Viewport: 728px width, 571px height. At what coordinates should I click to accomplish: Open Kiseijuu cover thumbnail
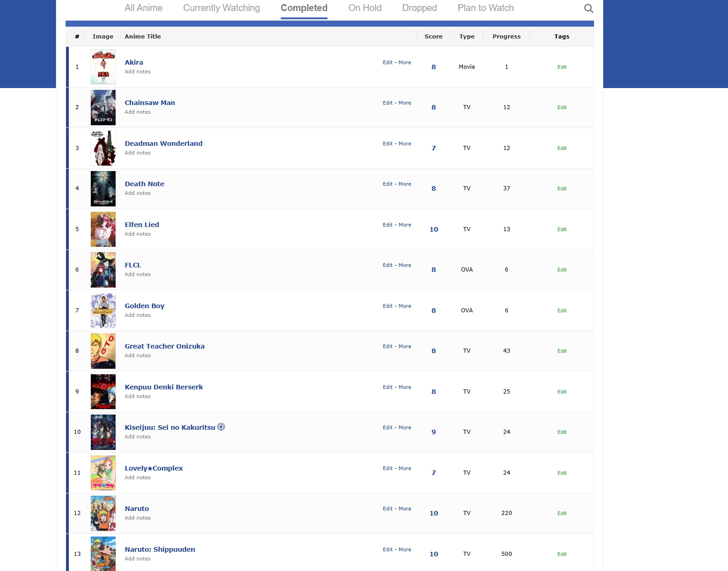tap(103, 432)
